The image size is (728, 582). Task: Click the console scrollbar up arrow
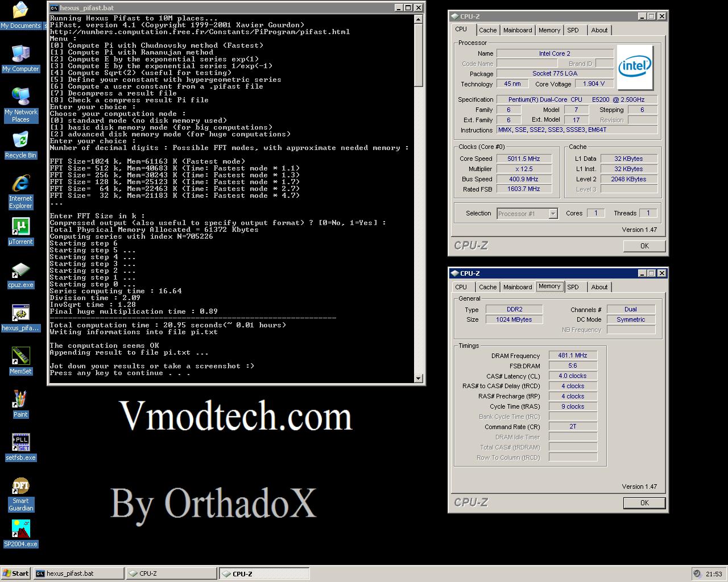(x=419, y=19)
